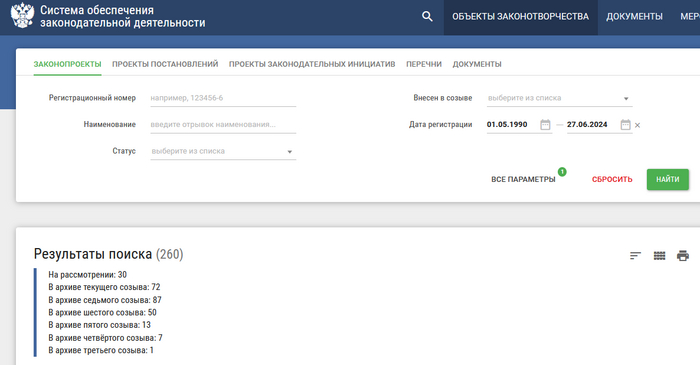Reset filters with Сбросить

pyautogui.click(x=612, y=179)
